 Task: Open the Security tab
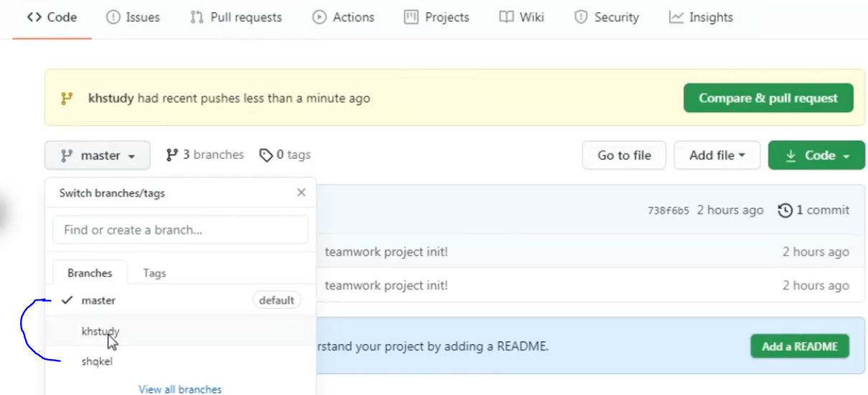(606, 17)
